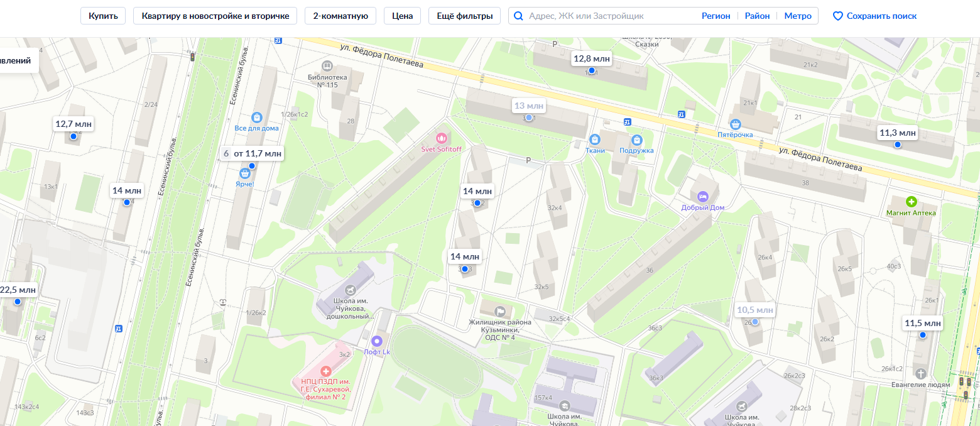Select the Регион link

tap(716, 16)
